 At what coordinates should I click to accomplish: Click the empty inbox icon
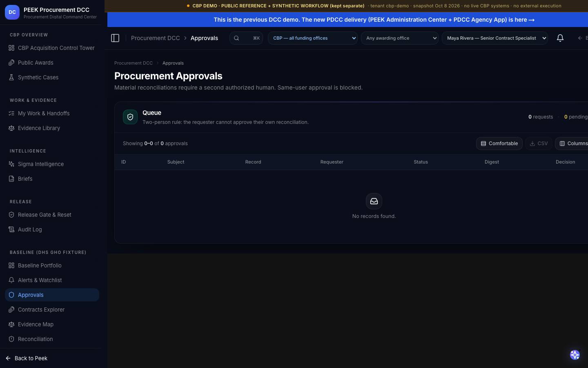(x=374, y=201)
